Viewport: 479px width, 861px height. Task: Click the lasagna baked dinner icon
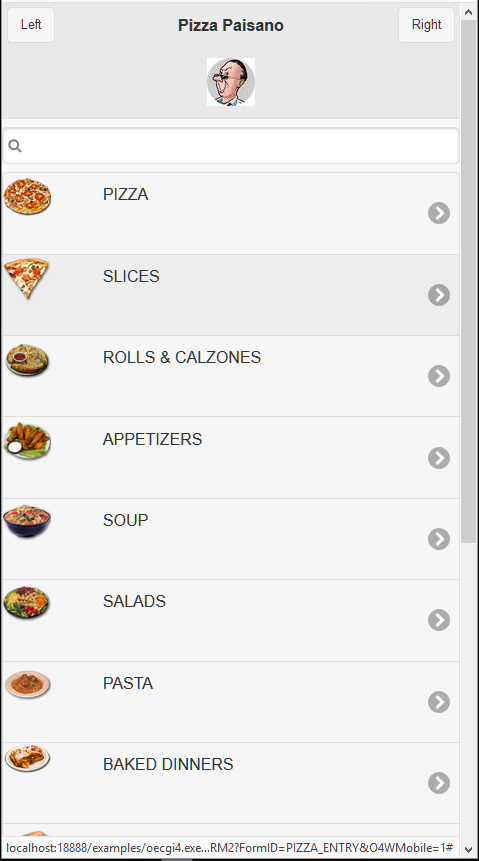[x=27, y=758]
